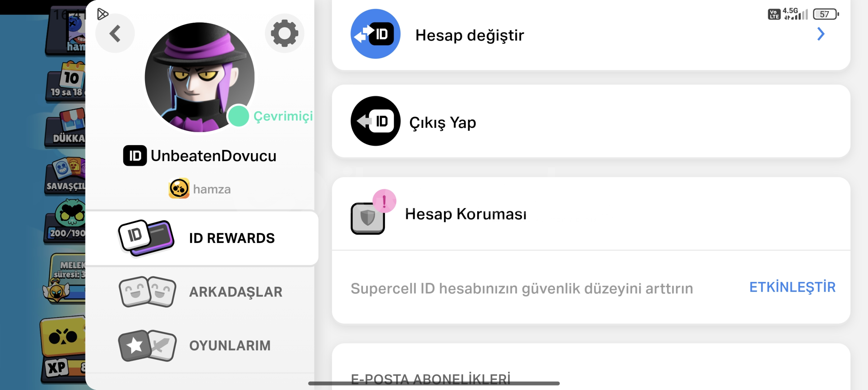Screen dimensions: 868x390
Task: Expand Hesap değiştir with the blue chevron
Action: click(x=821, y=34)
